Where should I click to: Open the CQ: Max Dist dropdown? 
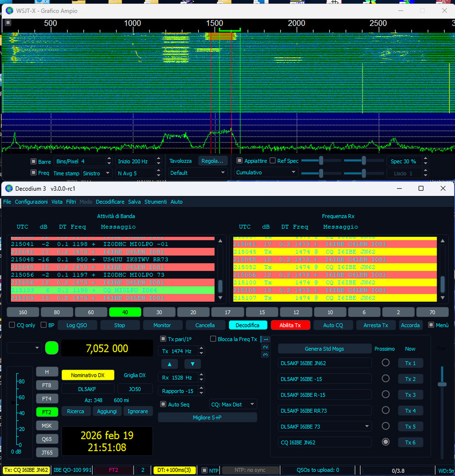233,404
